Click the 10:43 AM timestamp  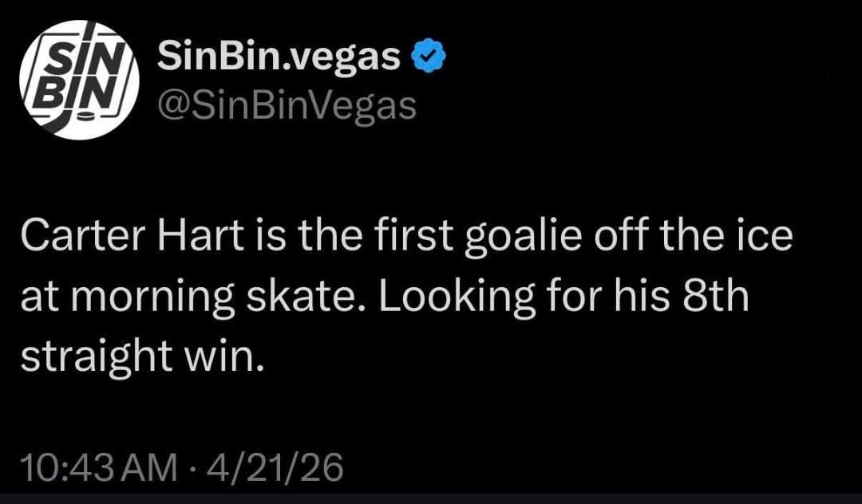(x=98, y=468)
